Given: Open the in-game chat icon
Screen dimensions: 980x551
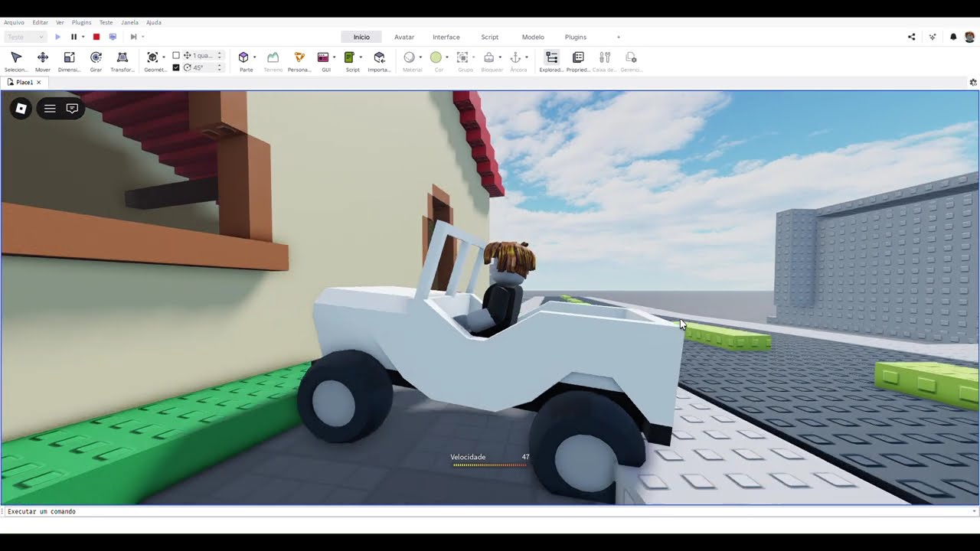Looking at the screenshot, I should (x=72, y=109).
